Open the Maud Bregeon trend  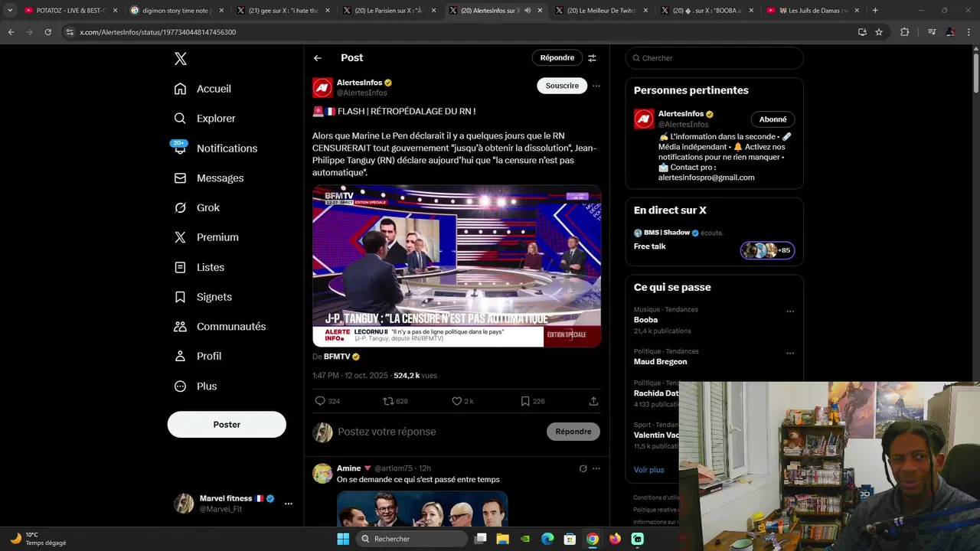(660, 361)
